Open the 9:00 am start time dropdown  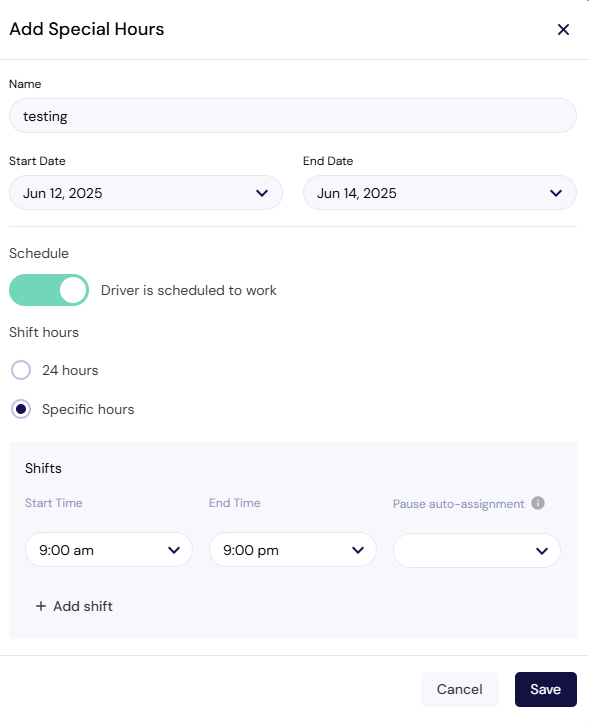(109, 550)
